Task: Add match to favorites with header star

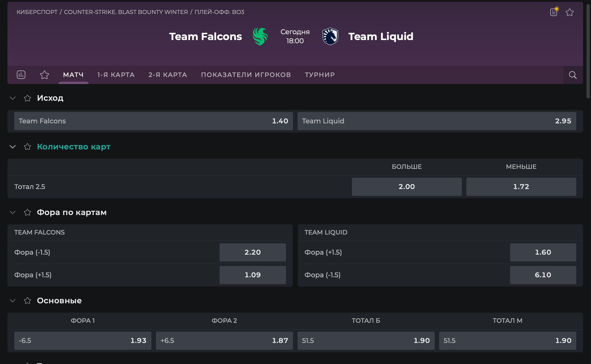Action: [x=569, y=12]
